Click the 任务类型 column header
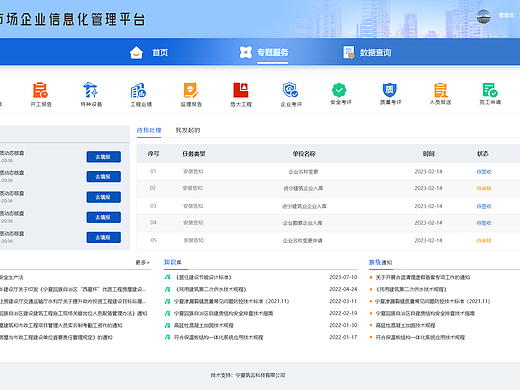 pyautogui.click(x=194, y=154)
